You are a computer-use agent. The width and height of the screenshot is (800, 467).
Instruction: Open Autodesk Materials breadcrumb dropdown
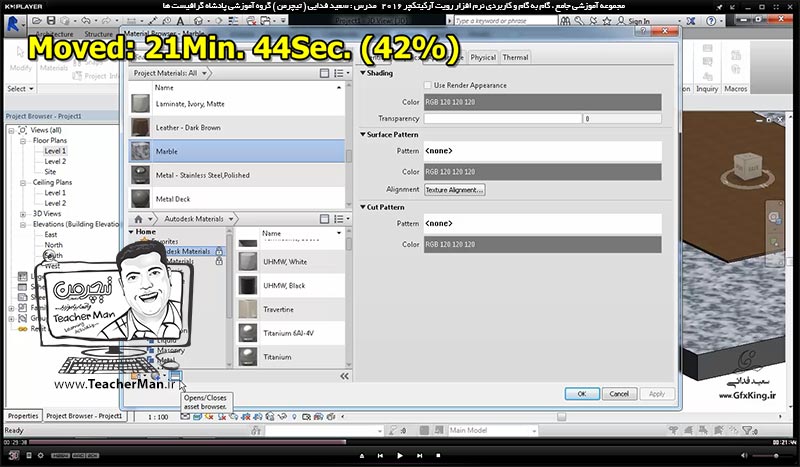click(231, 219)
